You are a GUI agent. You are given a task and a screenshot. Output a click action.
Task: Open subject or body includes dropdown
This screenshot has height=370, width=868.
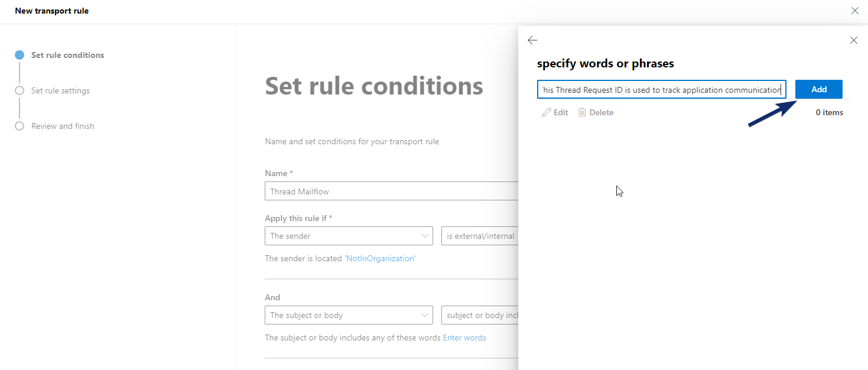tap(480, 315)
